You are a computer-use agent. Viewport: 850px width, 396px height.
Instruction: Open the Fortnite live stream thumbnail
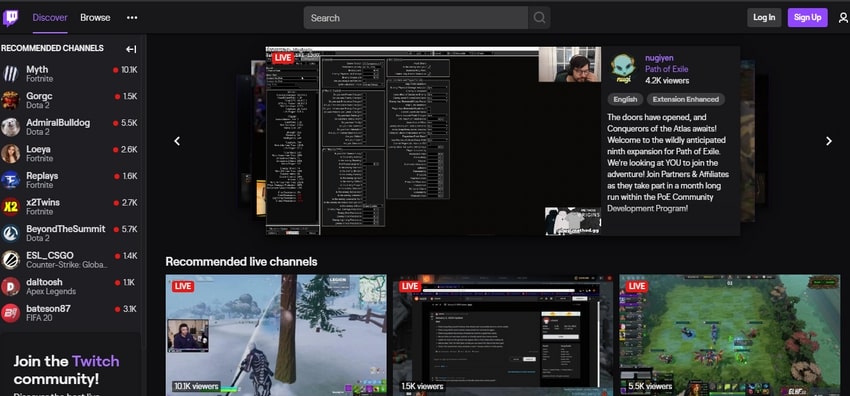[276, 335]
